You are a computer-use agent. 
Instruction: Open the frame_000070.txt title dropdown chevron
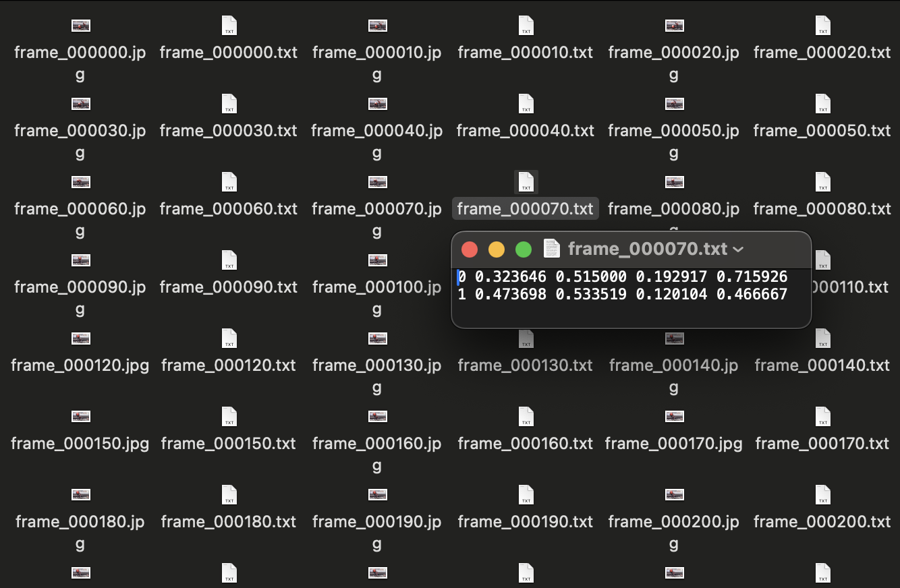click(x=738, y=249)
